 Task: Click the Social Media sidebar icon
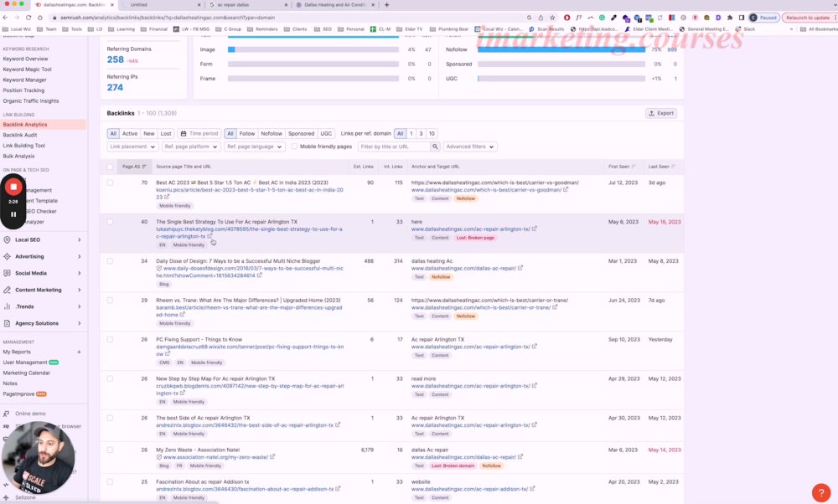[7, 273]
